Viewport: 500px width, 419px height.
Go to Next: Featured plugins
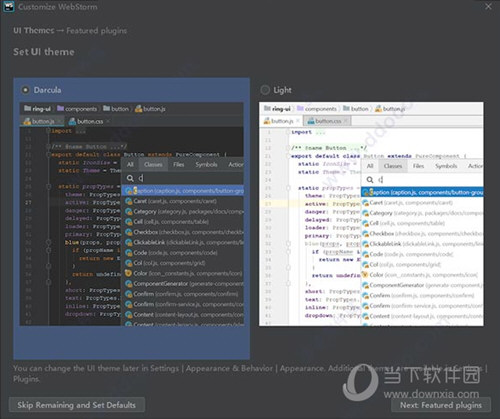pyautogui.click(x=441, y=405)
